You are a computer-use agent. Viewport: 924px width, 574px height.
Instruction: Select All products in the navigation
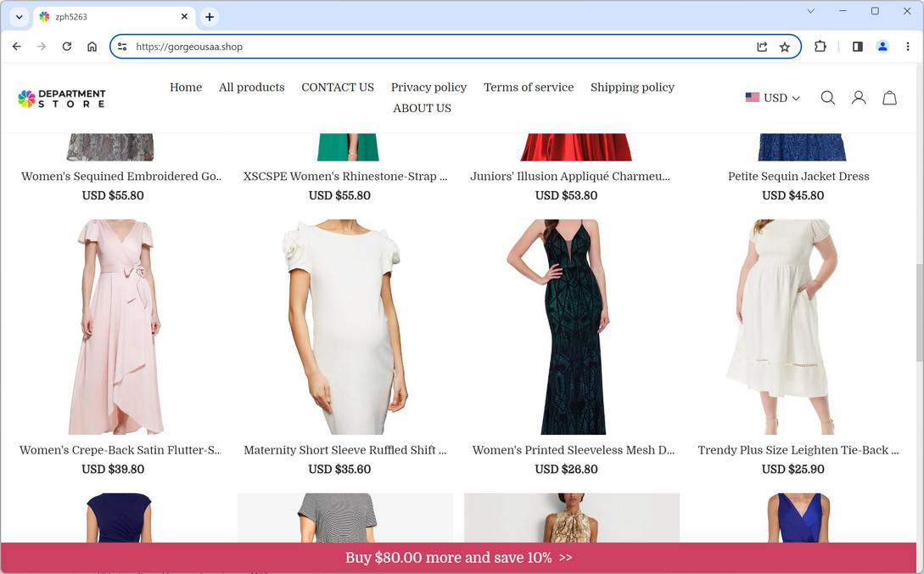point(251,87)
